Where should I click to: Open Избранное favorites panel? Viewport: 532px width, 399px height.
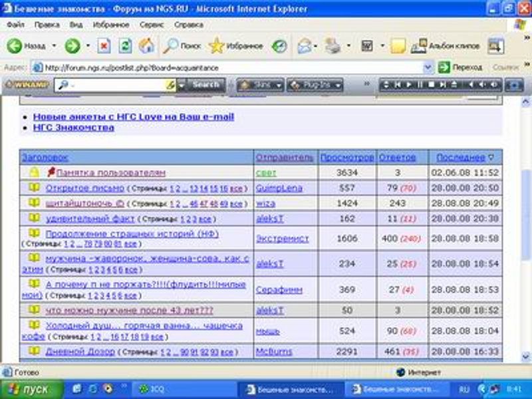(236, 46)
